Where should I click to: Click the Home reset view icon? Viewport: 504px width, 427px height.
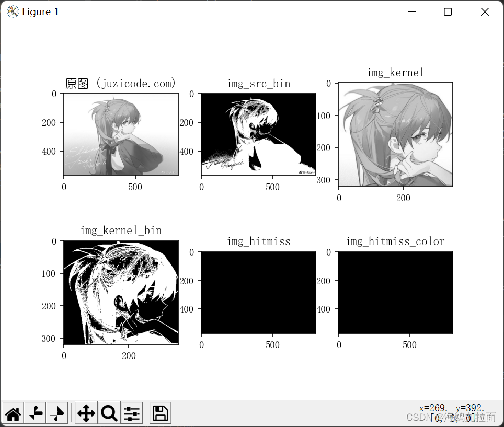click(x=13, y=413)
